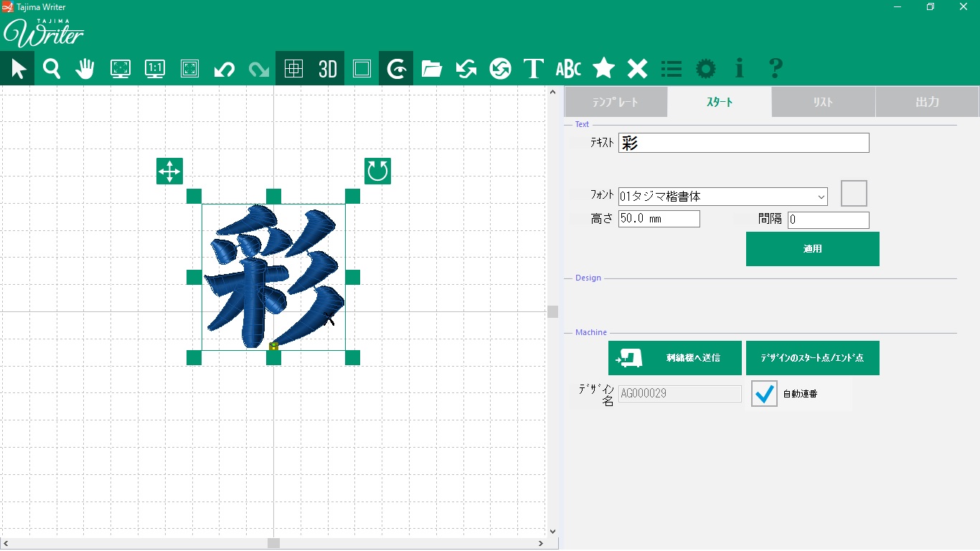Set zoom to 1:1 actual size
This screenshot has height=551, width=980.
[x=155, y=68]
